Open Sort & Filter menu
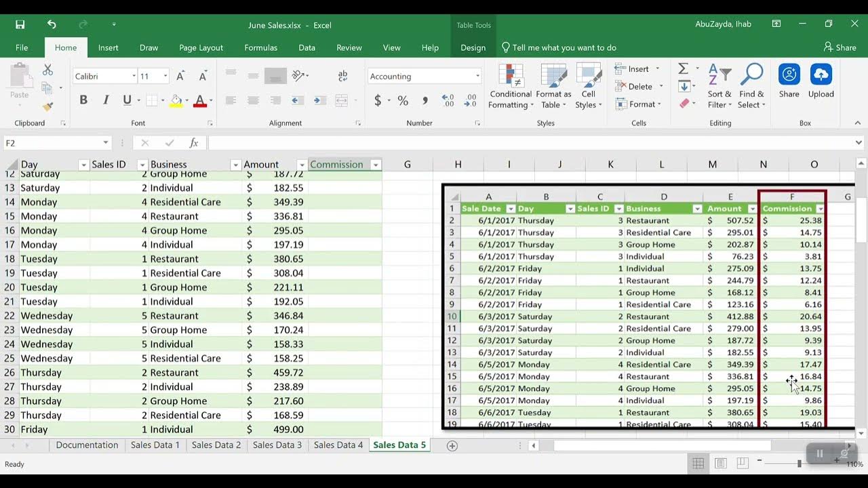 pyautogui.click(x=719, y=87)
